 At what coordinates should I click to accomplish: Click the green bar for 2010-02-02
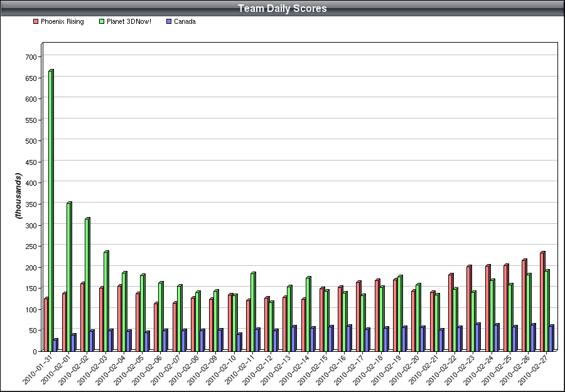(87, 284)
